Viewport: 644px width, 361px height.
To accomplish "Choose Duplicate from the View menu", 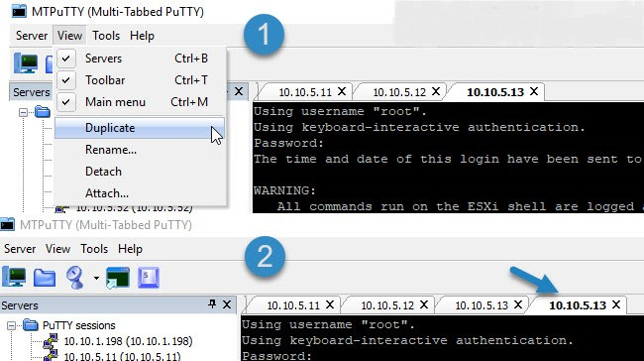I will 140,128.
